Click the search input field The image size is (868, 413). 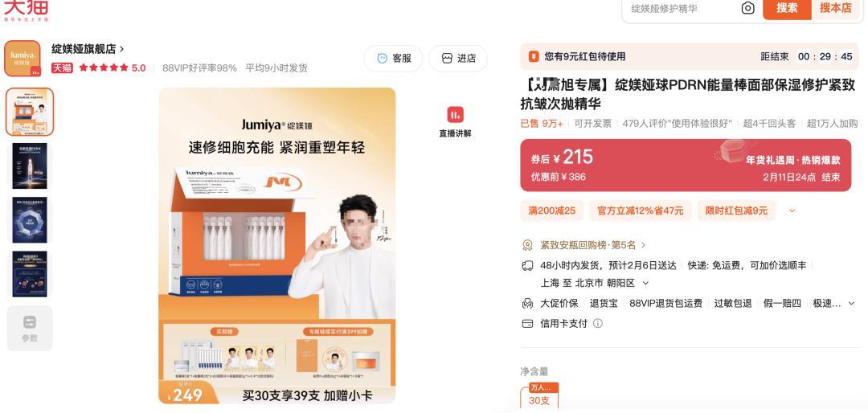681,8
